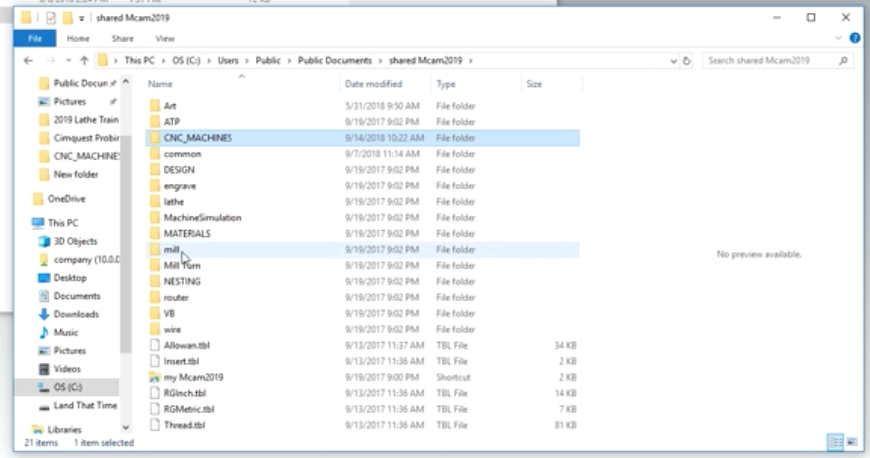This screenshot has width=870, height=458.
Task: Select the RGMetric.tbl file
Action: tap(363, 409)
